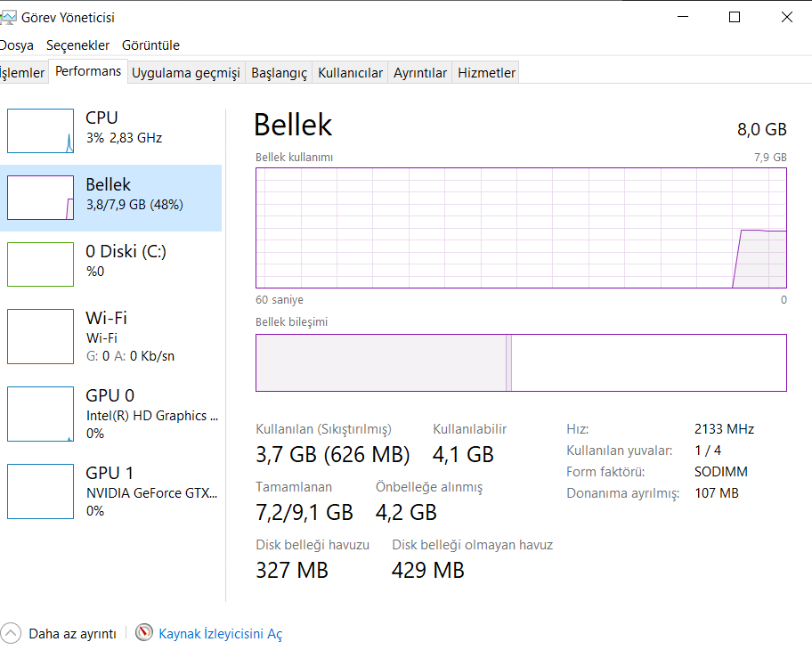Image resolution: width=812 pixels, height=658 pixels.
Task: Select the CPU mini graph thumbnail
Action: [x=40, y=131]
